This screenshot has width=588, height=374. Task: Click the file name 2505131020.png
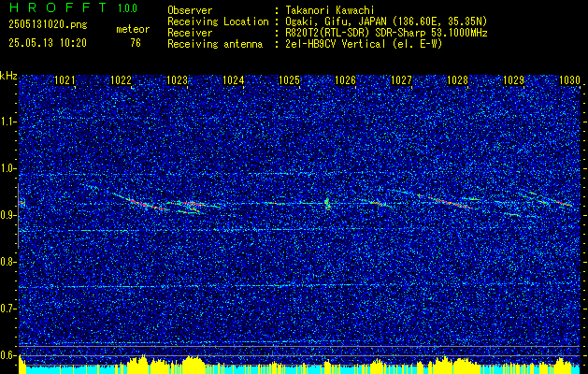pyautogui.click(x=48, y=25)
